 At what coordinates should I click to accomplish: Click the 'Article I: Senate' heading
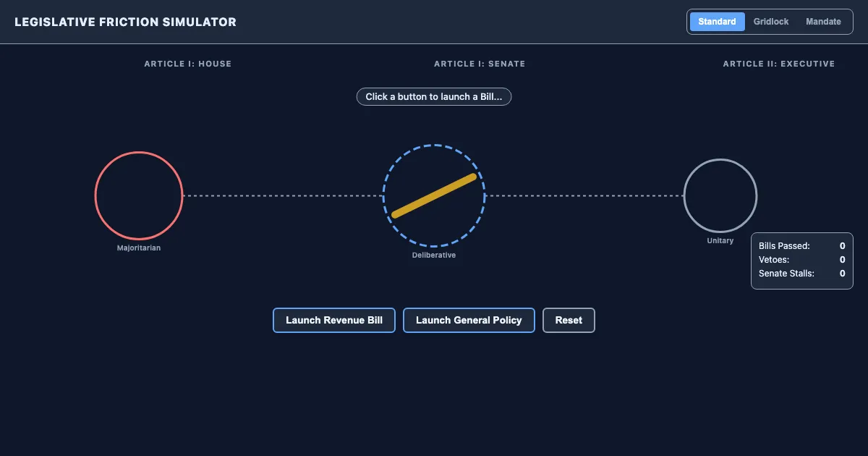(480, 64)
